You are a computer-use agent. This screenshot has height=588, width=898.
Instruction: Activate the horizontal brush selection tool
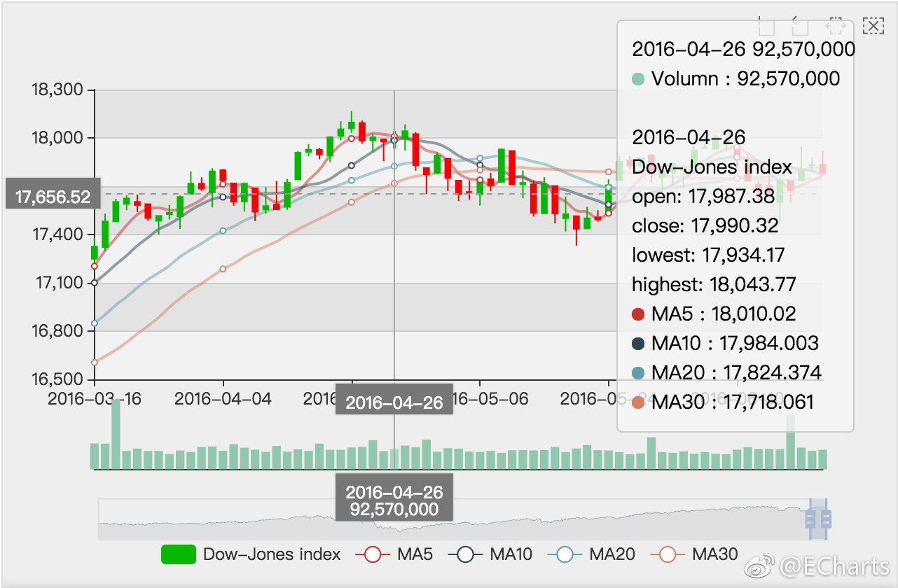[x=834, y=27]
